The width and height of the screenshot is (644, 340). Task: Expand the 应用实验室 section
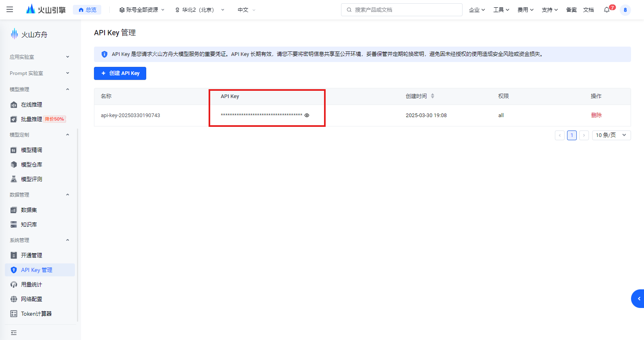coord(40,57)
